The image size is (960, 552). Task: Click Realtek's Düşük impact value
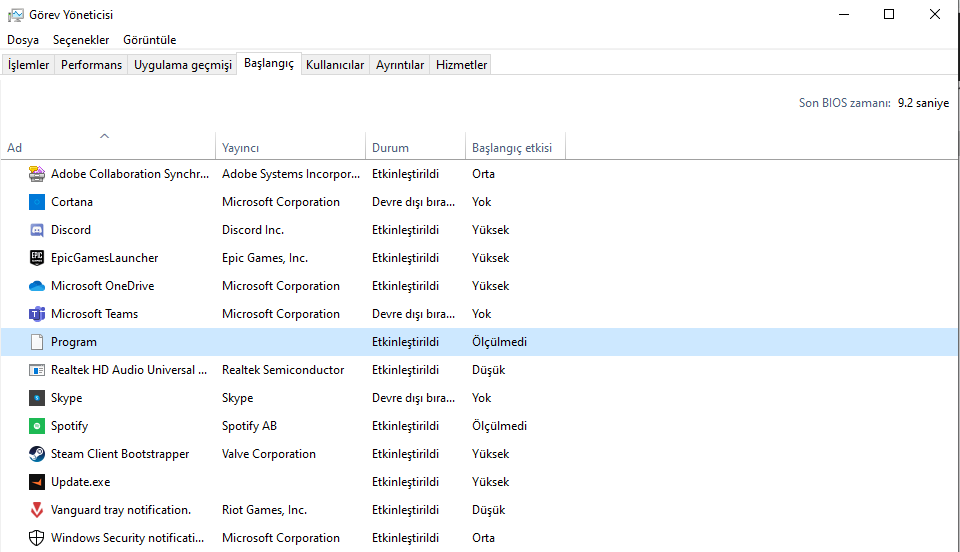pos(488,370)
